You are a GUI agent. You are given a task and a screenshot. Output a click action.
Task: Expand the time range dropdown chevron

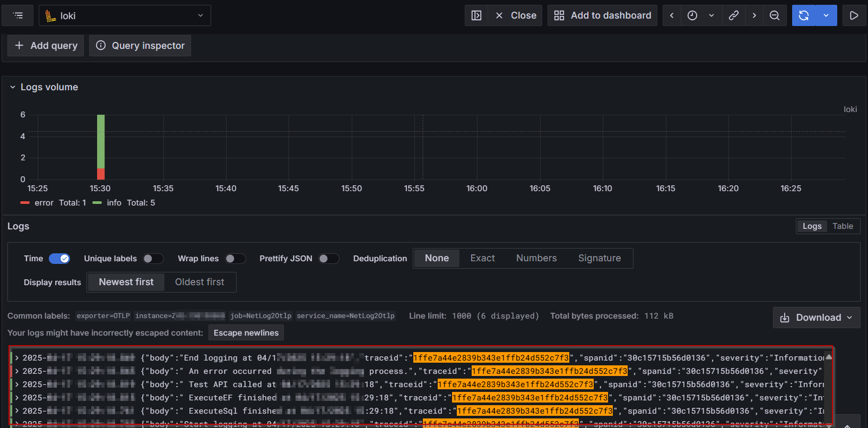[x=711, y=15]
